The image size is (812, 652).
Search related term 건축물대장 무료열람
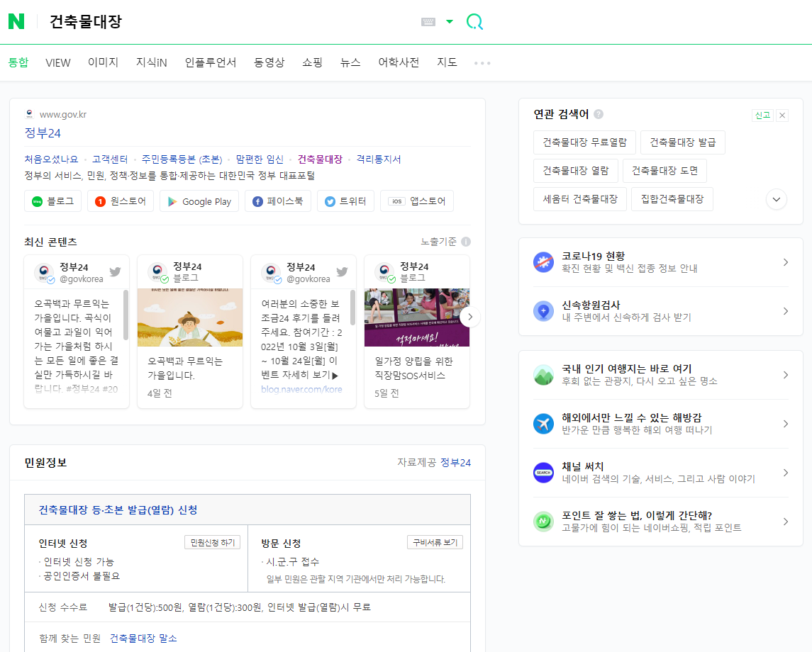(584, 142)
